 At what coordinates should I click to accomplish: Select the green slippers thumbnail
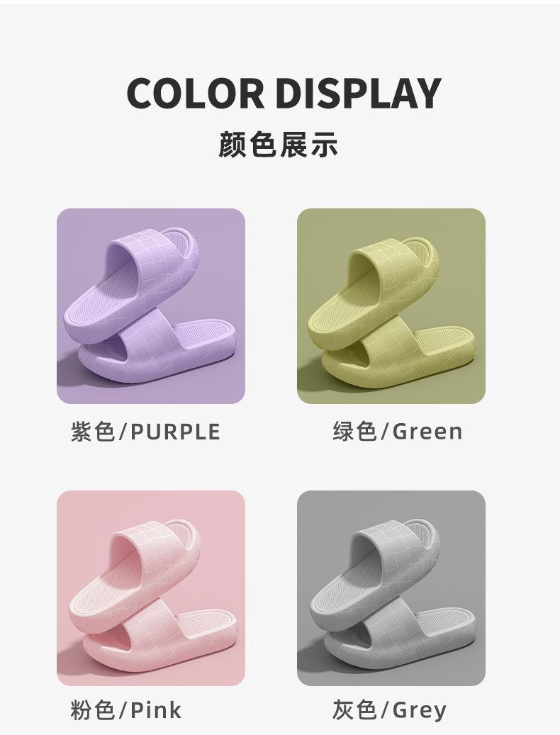[x=391, y=305]
